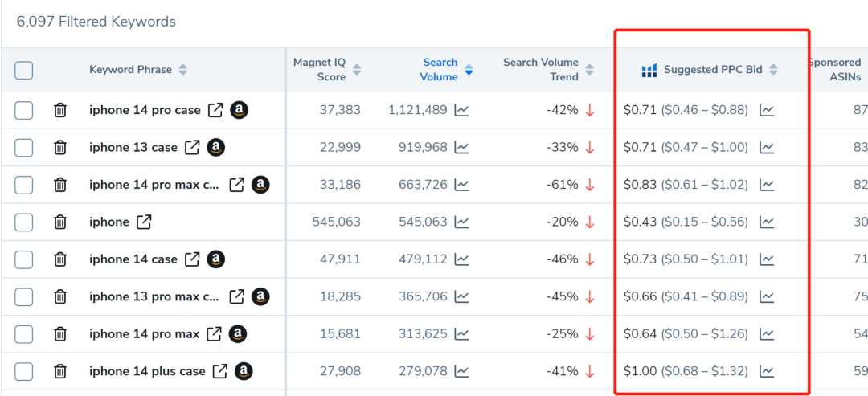Sort by Search Volume column
The width and height of the screenshot is (868, 396).
point(469,70)
